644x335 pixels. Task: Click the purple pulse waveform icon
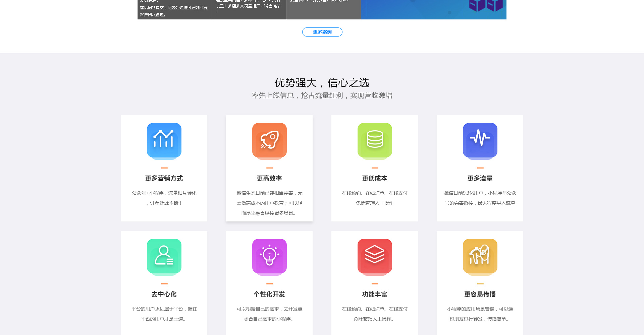[480, 140]
